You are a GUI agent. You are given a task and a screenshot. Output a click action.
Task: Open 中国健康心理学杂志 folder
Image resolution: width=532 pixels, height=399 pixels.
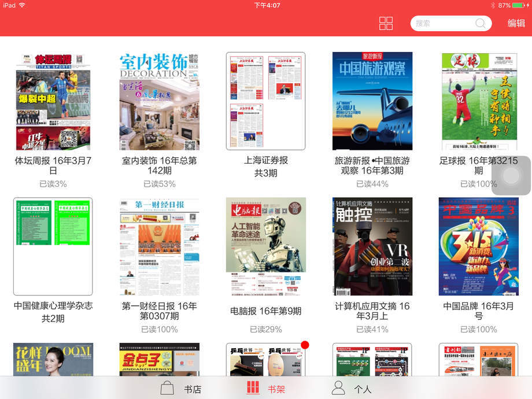(53, 246)
